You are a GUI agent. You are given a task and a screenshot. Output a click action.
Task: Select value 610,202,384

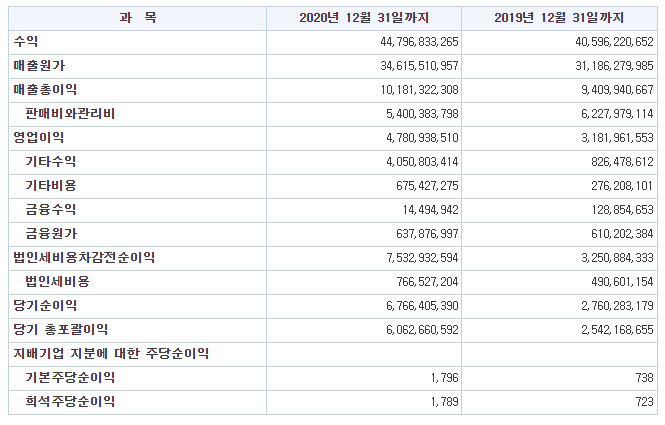coord(622,234)
